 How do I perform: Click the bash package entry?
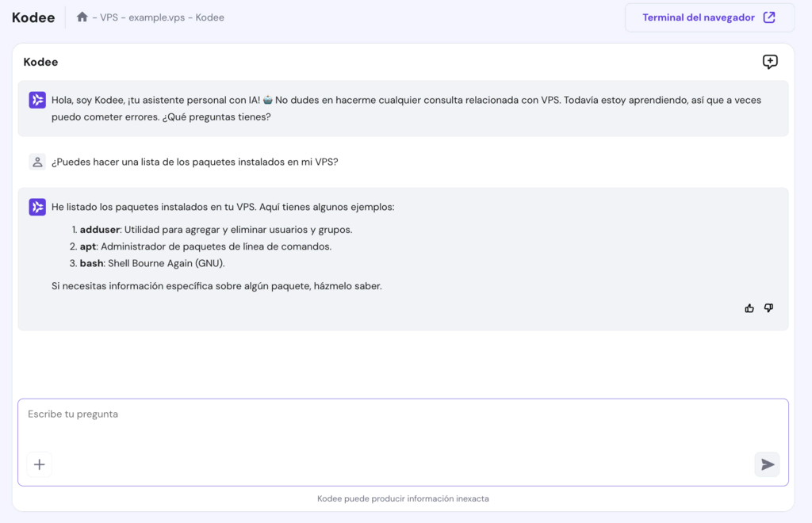(x=91, y=263)
